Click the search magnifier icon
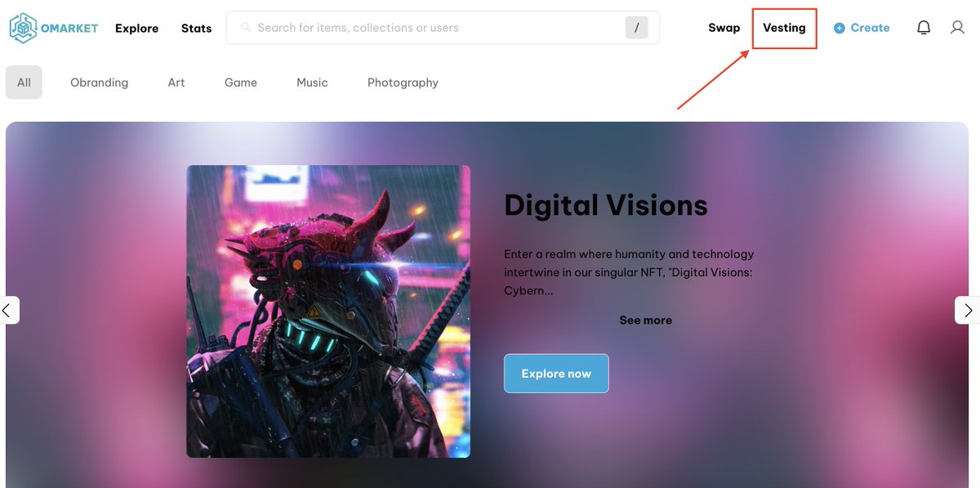The width and height of the screenshot is (980, 488). click(246, 28)
